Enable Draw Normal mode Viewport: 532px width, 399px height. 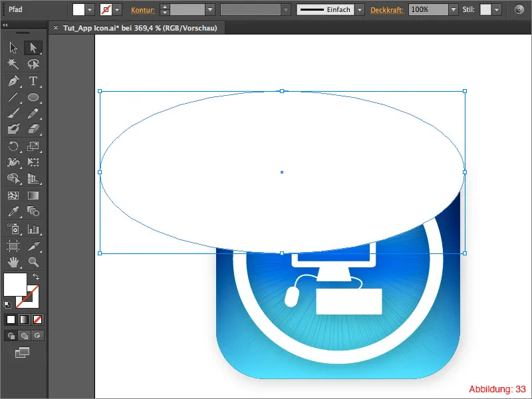(11, 336)
